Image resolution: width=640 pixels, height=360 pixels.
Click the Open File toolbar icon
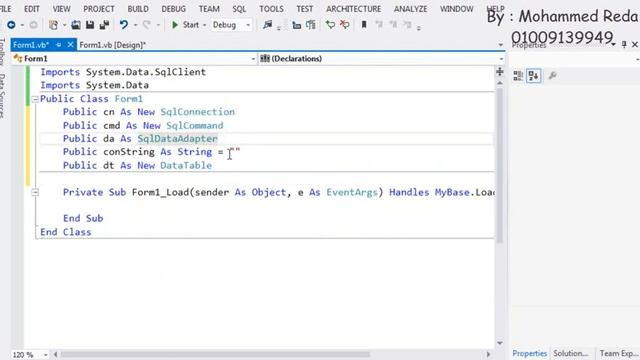point(76,25)
